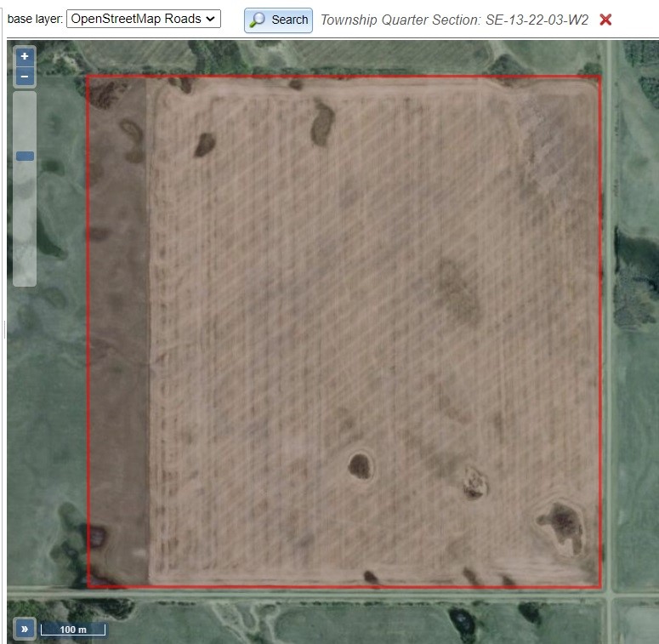Click the Search button
Screen dimensions: 659x644
click(278, 20)
